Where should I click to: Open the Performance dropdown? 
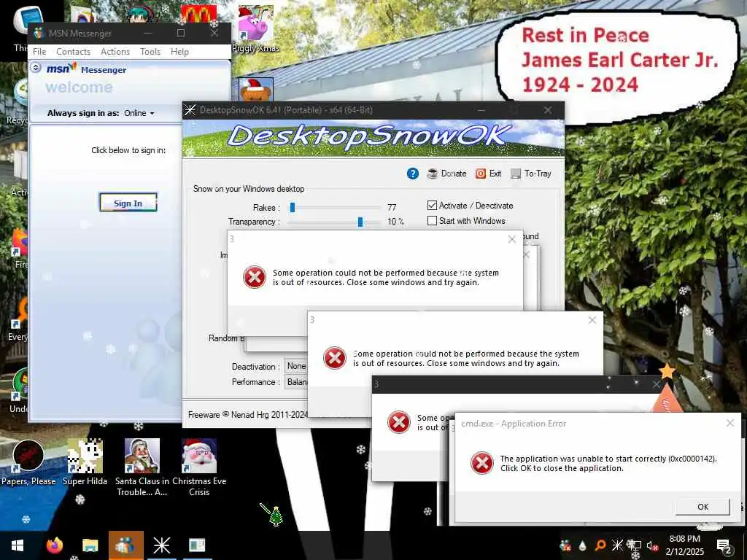296,382
